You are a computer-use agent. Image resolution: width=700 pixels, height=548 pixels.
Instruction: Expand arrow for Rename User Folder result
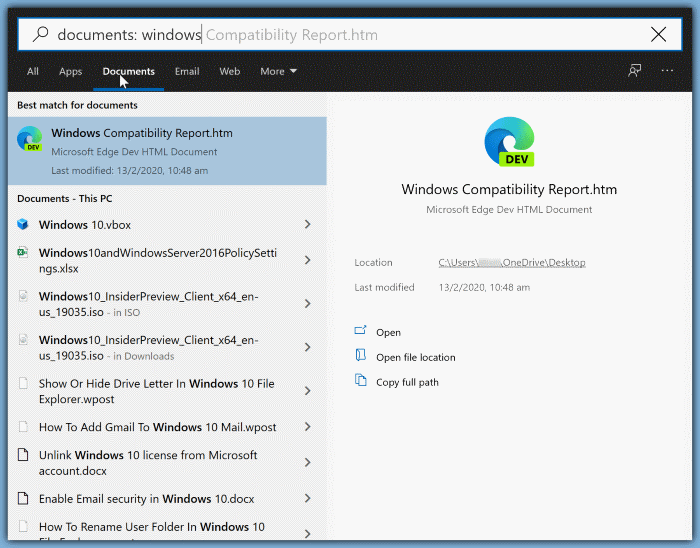click(308, 533)
